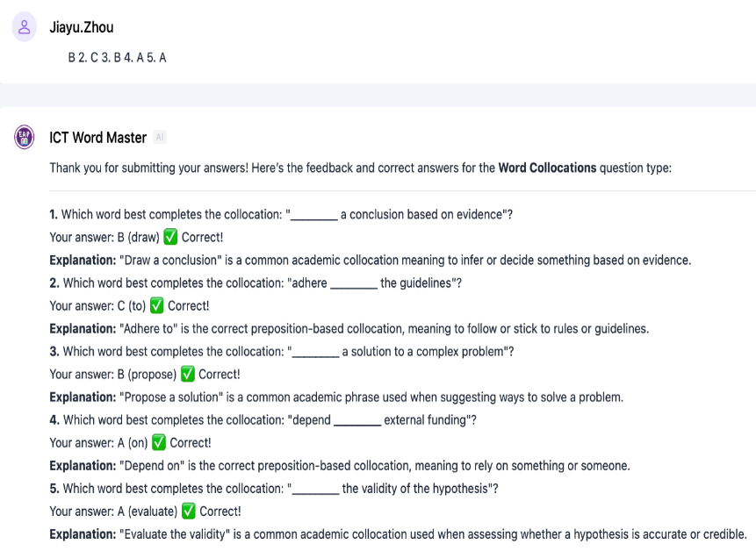Click the AI badge beside ICT Word Master
Screen dimensions: 756x551
(159, 138)
